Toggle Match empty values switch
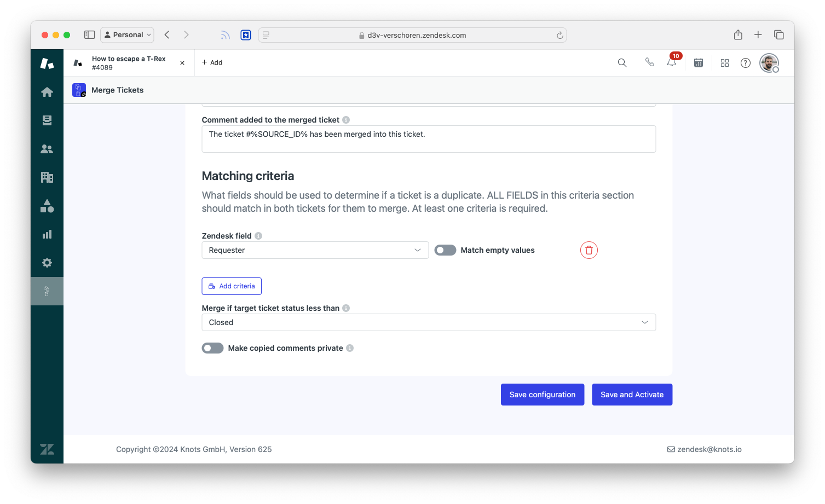The height and width of the screenshot is (504, 825). pyautogui.click(x=445, y=250)
